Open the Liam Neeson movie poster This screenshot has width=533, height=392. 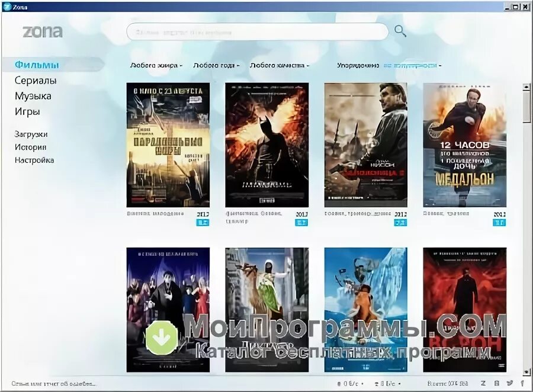click(x=366, y=145)
